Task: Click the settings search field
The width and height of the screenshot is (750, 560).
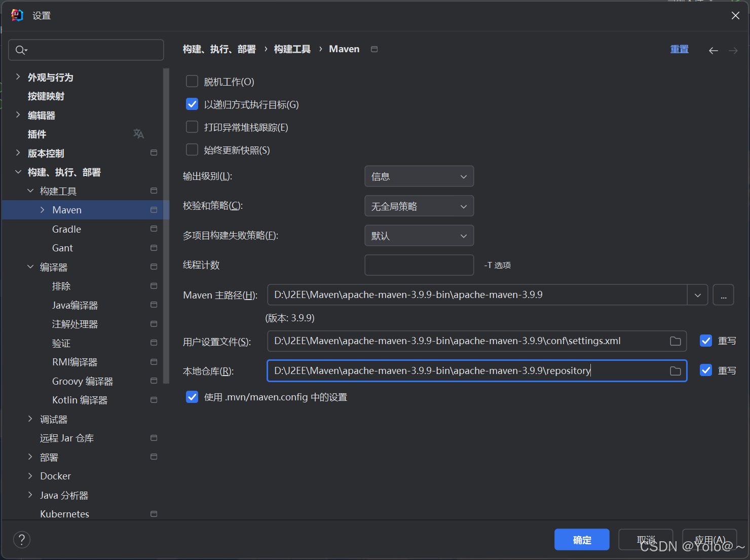Action: coord(86,50)
